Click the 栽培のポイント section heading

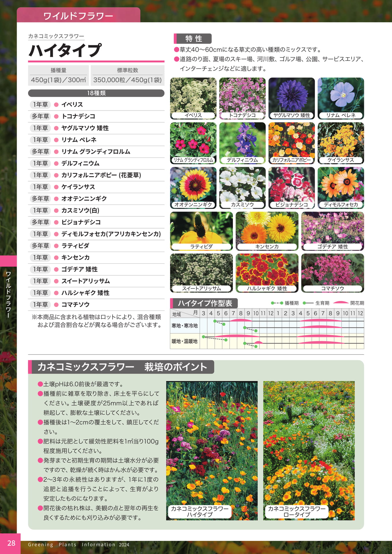[121, 367]
